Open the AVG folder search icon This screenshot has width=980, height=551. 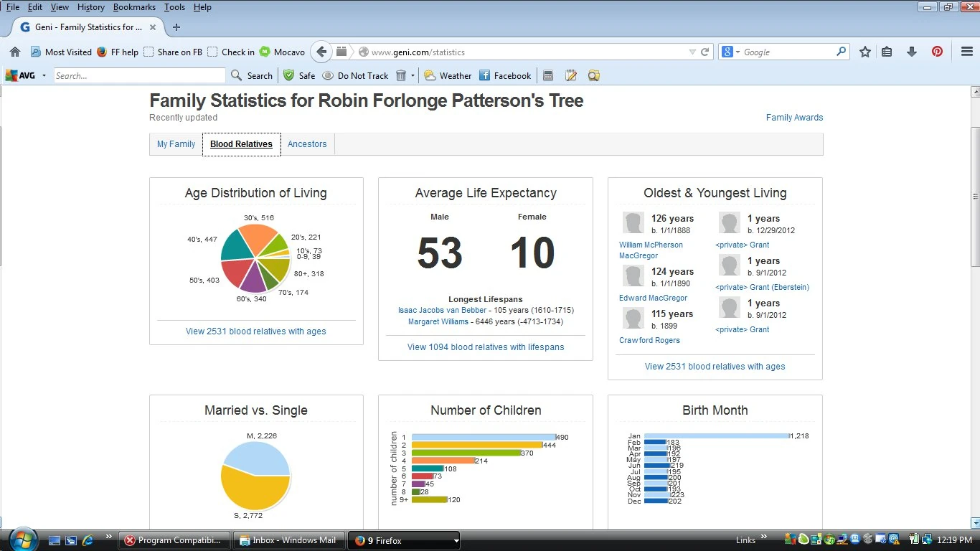tap(593, 75)
